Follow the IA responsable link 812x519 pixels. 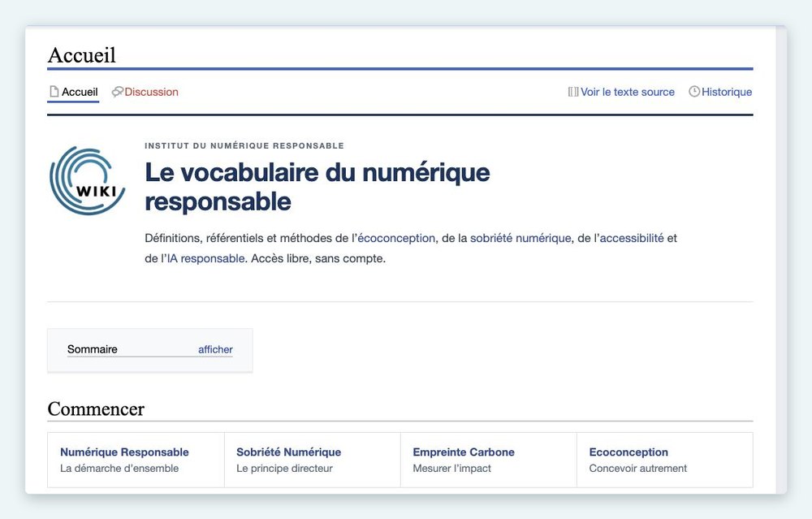click(x=206, y=258)
